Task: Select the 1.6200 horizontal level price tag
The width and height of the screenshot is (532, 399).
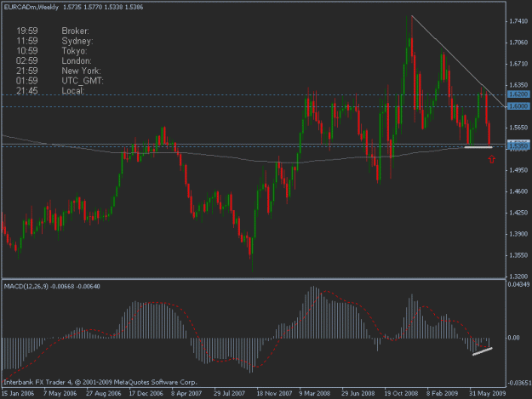Action: 518,94
